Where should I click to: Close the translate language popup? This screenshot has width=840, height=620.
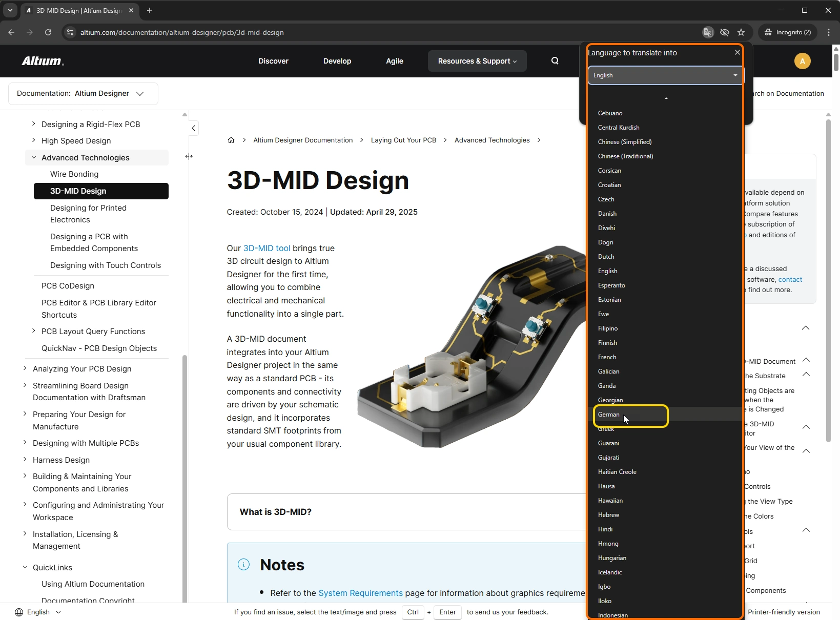(737, 52)
